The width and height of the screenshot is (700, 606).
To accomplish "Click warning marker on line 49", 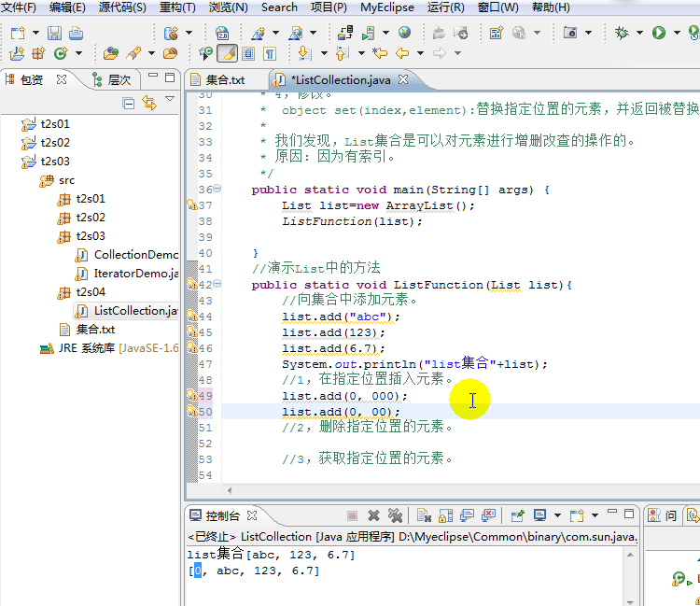I will (192, 396).
